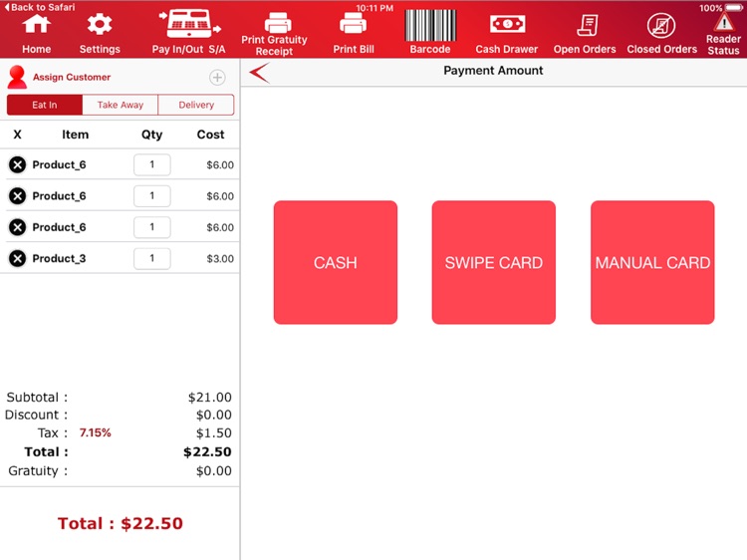Choose SWIPE CARD payment method

pyautogui.click(x=494, y=263)
